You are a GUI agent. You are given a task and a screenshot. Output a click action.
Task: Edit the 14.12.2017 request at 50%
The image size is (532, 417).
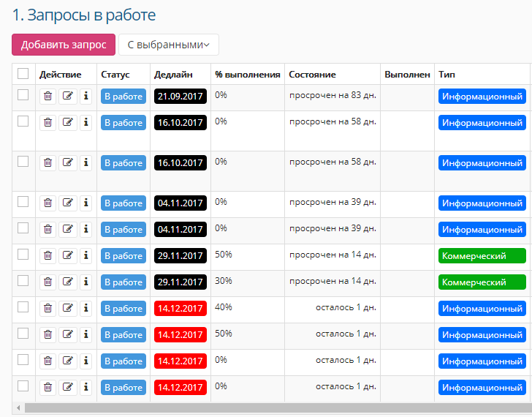pos(68,335)
